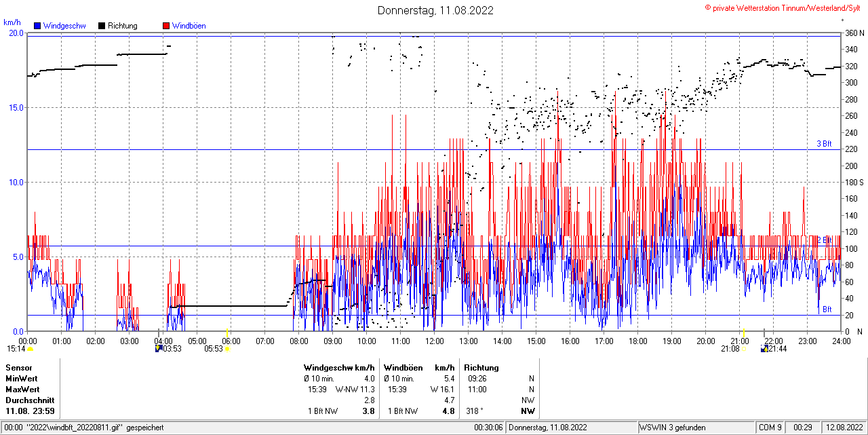Click the '20.0' speed axis label
This screenshot has width=868, height=435.
[x=16, y=33]
